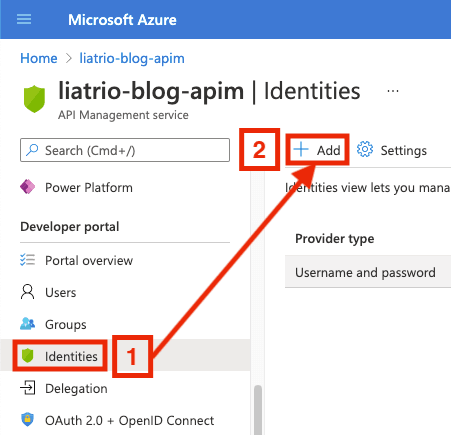Screen dimensions: 451x435
Task: Click the Settings toolbar label
Action: (404, 151)
